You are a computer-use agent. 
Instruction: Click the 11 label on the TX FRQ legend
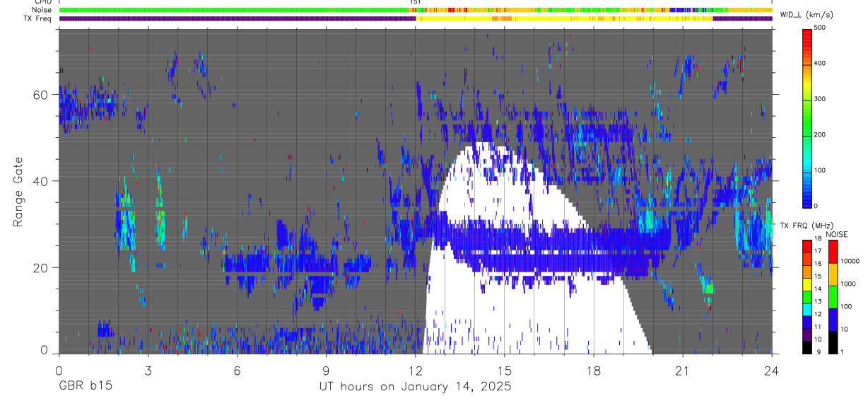817,327
